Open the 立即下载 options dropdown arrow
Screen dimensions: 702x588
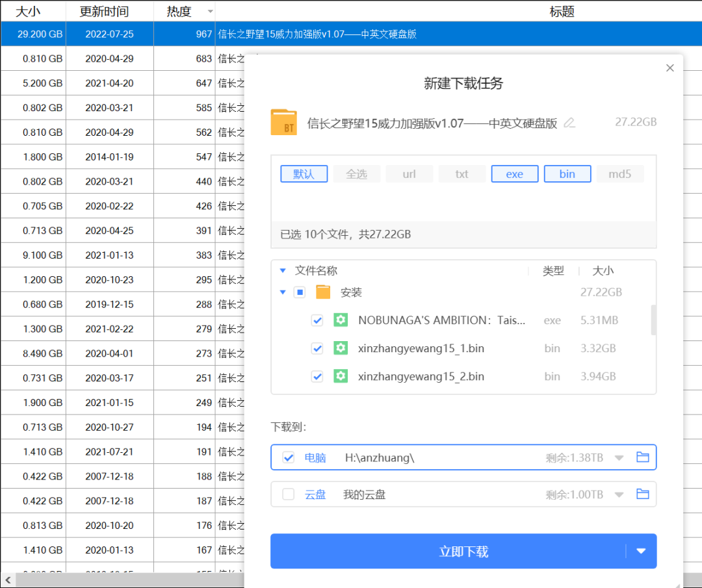click(641, 551)
